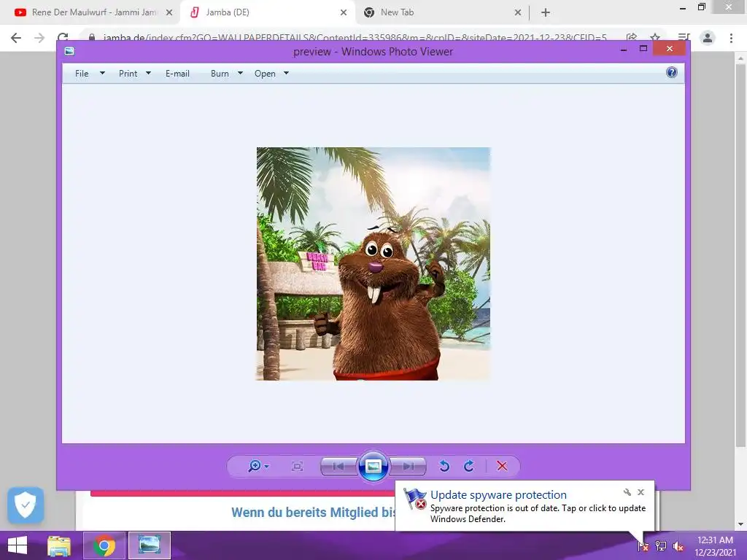Viewport: 747px width, 560px height.
Task: Click the Action Center flag tray icon
Action: [643, 545]
